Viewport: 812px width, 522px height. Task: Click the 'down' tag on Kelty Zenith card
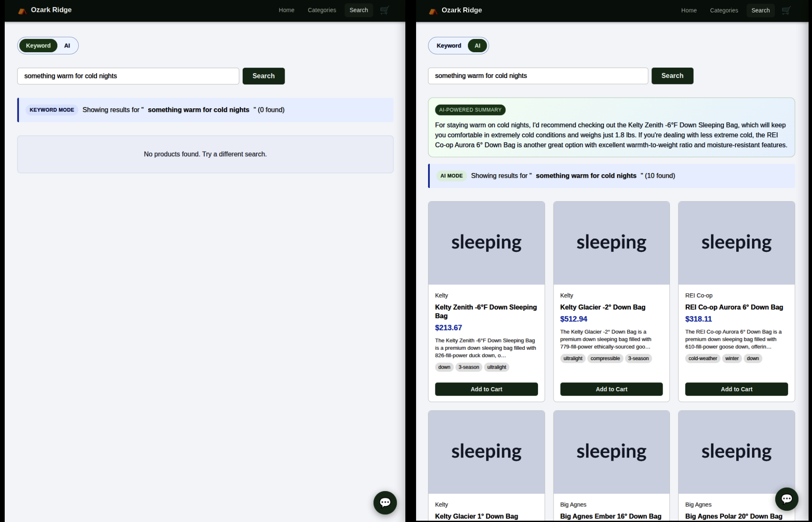(444, 367)
